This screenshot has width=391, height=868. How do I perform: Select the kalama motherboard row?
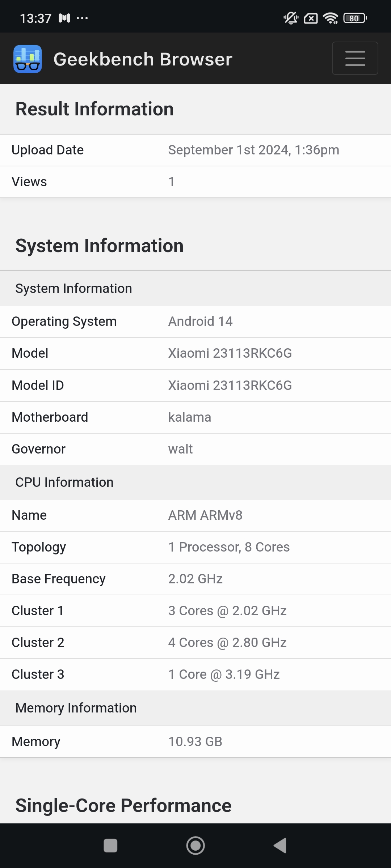coord(195,417)
